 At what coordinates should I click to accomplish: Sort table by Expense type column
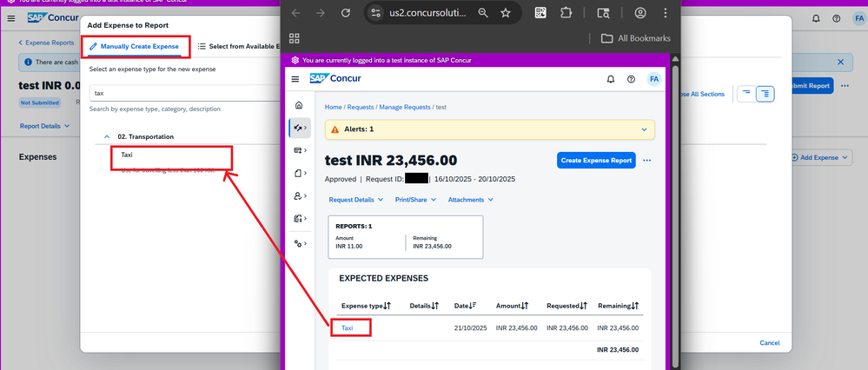[x=366, y=306]
